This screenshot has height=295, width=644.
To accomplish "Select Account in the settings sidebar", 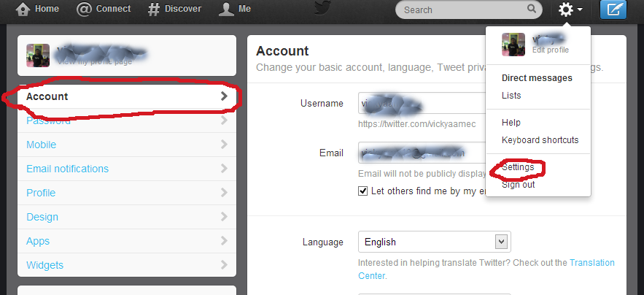I will (x=127, y=96).
